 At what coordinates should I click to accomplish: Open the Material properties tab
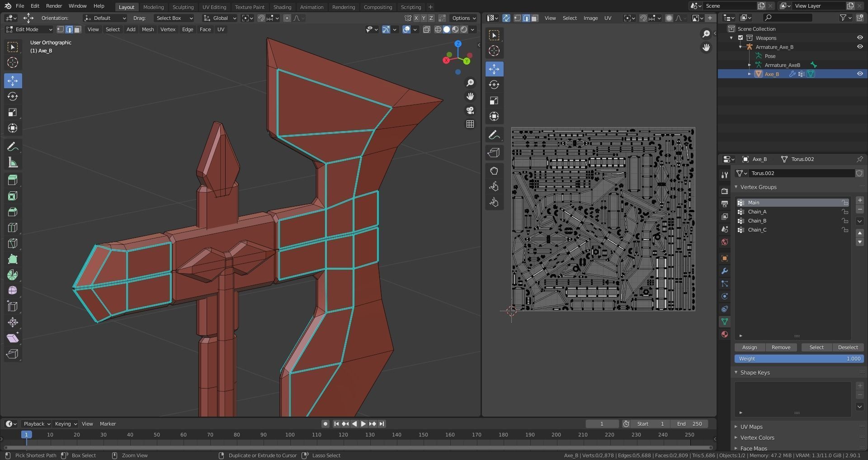(725, 334)
